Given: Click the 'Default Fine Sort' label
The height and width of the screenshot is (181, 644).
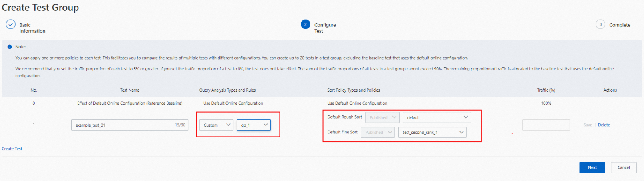Looking at the screenshot, I should 342,132.
